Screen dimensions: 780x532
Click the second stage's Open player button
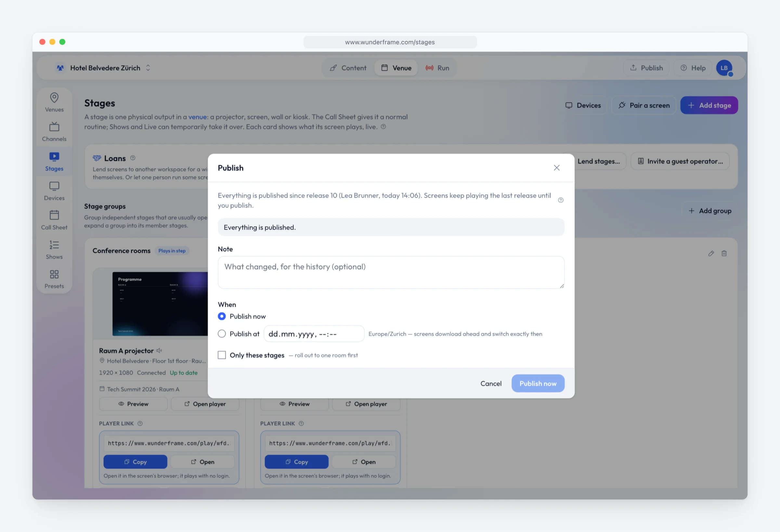366,404
